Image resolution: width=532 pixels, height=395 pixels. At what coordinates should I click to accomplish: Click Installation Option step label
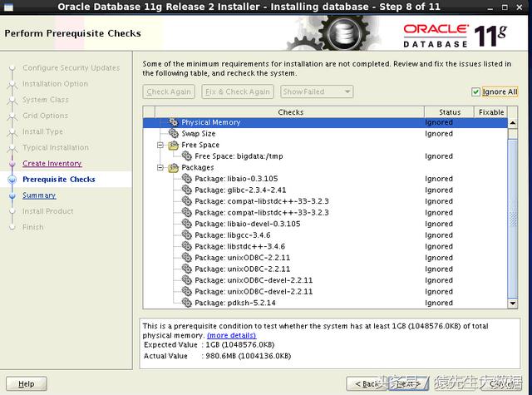pyautogui.click(x=55, y=84)
